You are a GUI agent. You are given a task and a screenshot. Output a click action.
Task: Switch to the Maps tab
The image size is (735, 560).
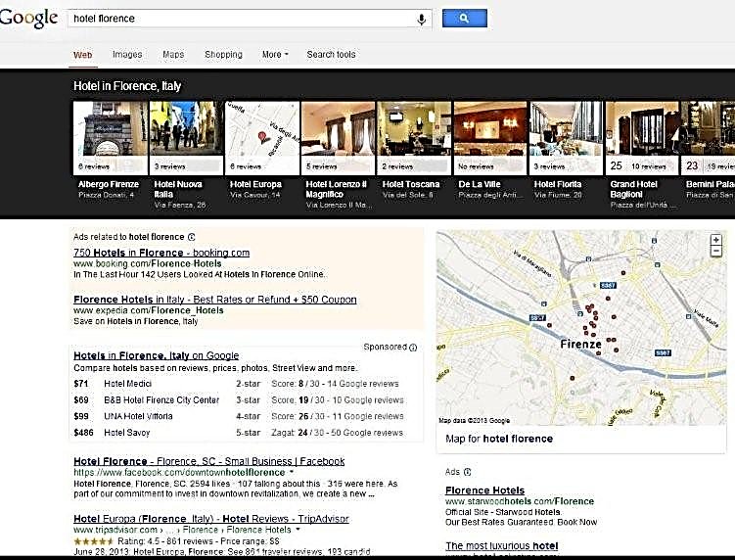click(173, 55)
